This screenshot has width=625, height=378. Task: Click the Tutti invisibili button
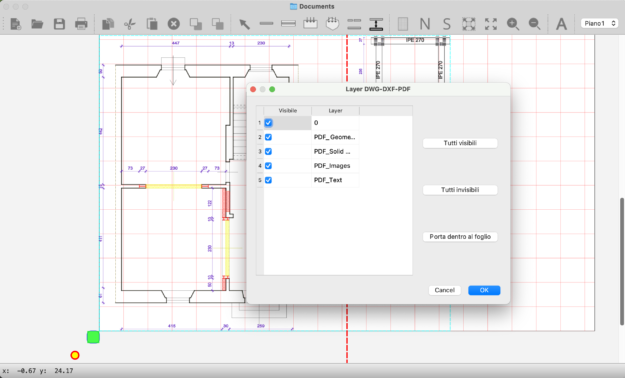460,190
